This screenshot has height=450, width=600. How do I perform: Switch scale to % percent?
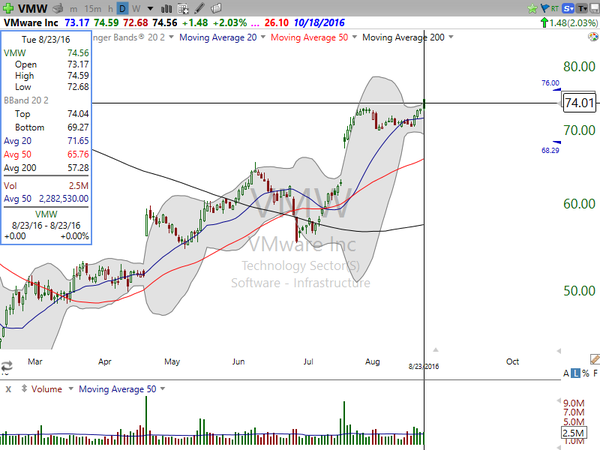coord(585,373)
